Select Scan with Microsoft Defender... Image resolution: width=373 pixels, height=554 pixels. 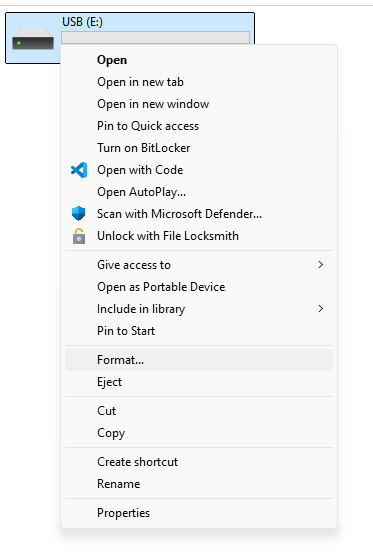point(199,214)
